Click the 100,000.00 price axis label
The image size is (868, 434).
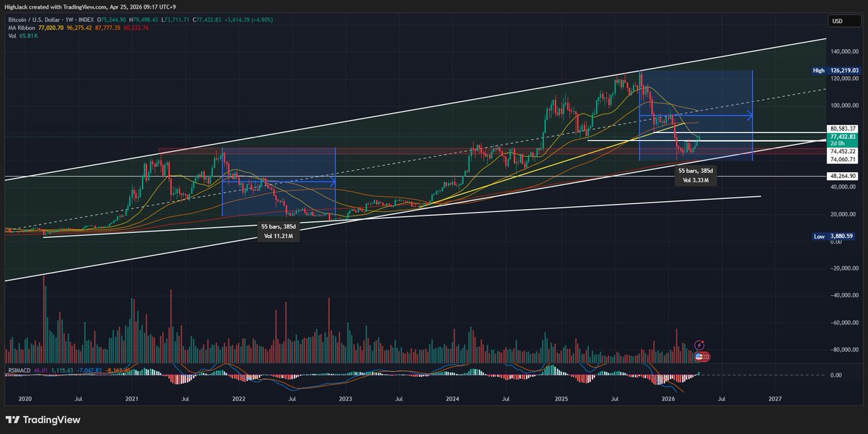(x=843, y=106)
